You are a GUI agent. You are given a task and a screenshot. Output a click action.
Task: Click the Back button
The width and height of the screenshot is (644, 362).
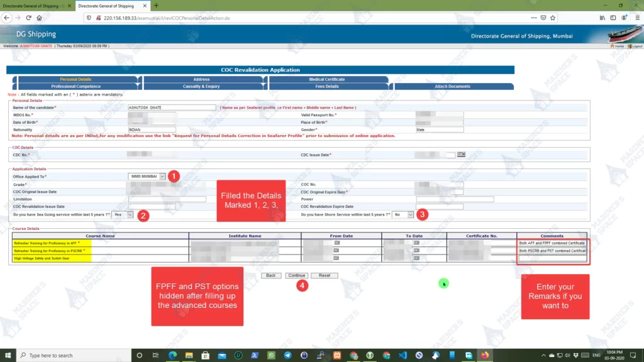[270, 275]
